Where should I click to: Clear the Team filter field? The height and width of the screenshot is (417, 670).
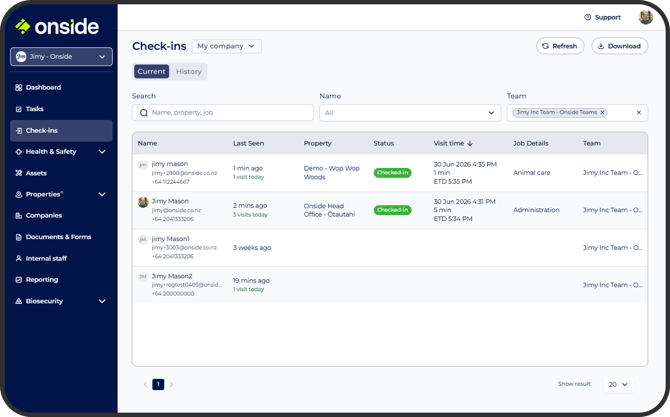639,112
